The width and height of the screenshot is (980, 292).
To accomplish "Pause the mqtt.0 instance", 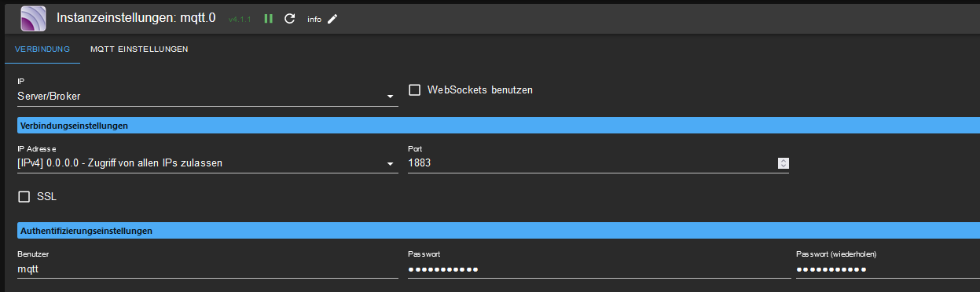I will pos(268,18).
